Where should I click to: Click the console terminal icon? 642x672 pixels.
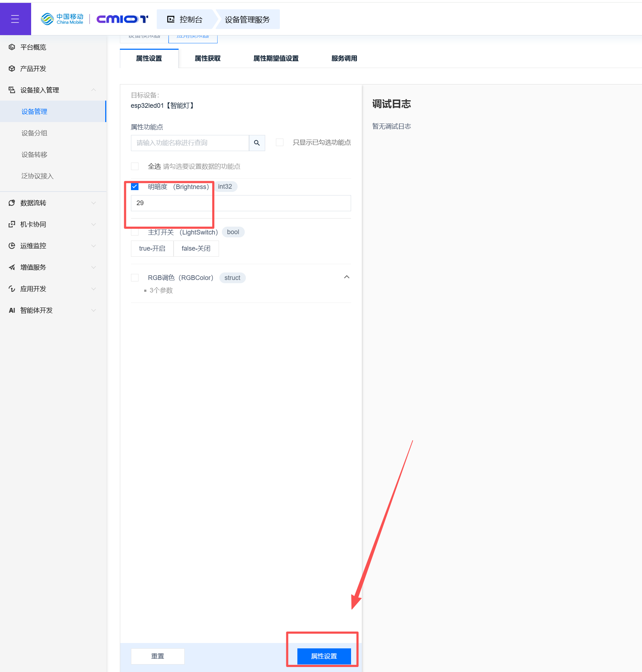pyautogui.click(x=171, y=19)
